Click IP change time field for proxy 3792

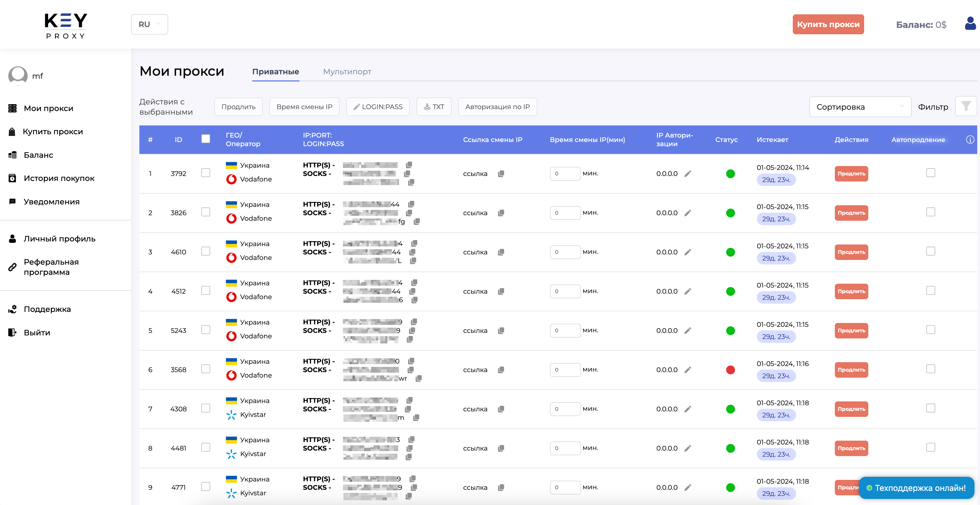[x=565, y=174]
